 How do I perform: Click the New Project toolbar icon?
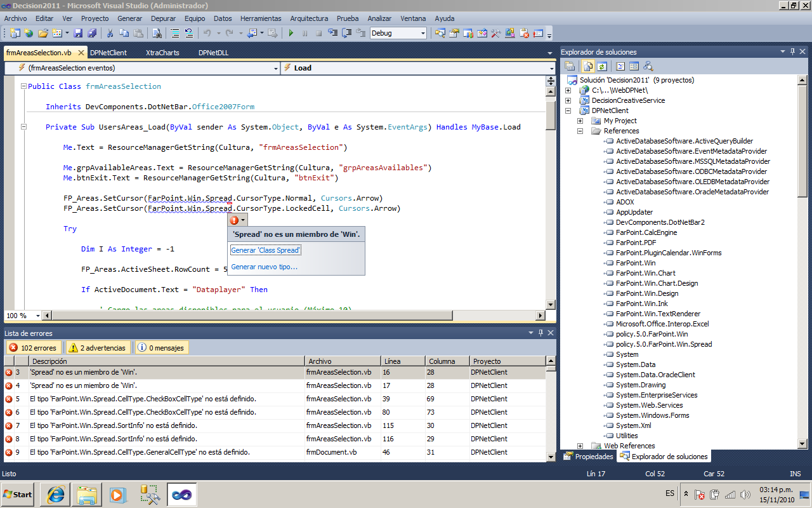pos(15,33)
